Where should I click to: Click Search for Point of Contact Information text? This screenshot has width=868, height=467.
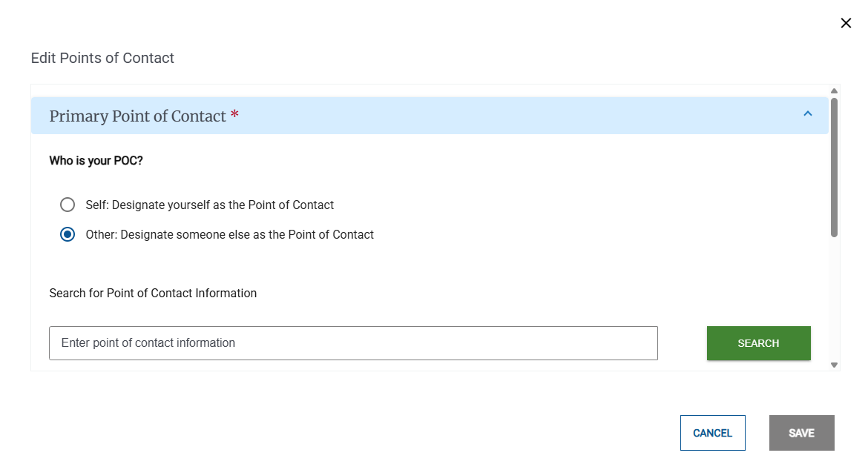[152, 293]
